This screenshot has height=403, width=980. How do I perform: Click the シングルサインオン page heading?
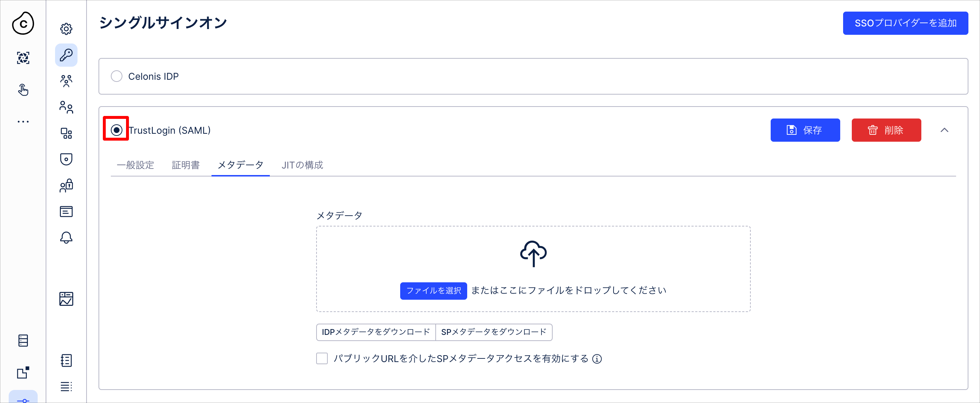(163, 23)
